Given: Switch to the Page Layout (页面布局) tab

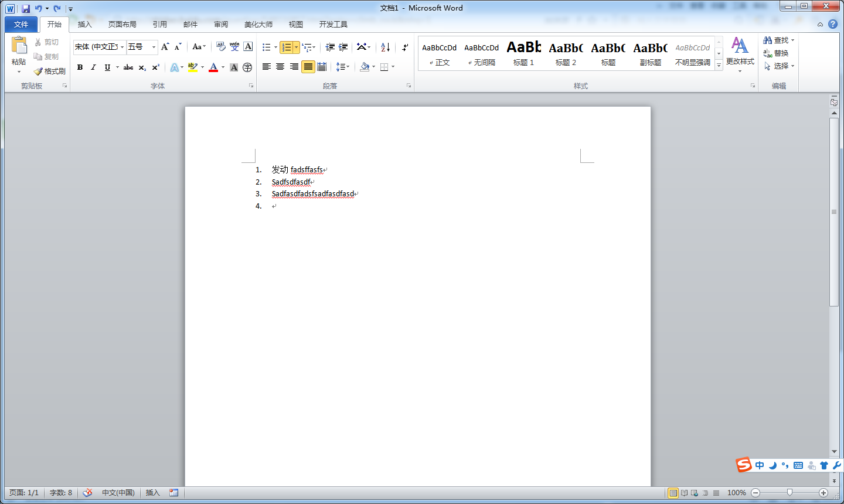Looking at the screenshot, I should pos(122,25).
